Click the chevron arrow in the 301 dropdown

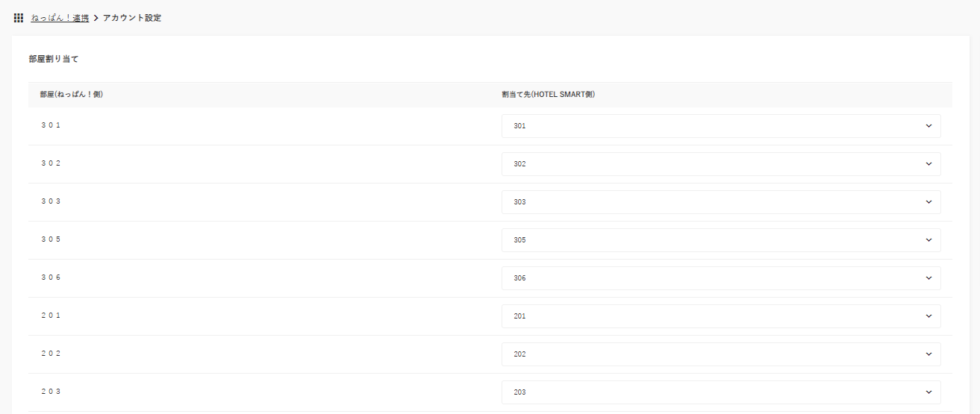[x=928, y=126]
